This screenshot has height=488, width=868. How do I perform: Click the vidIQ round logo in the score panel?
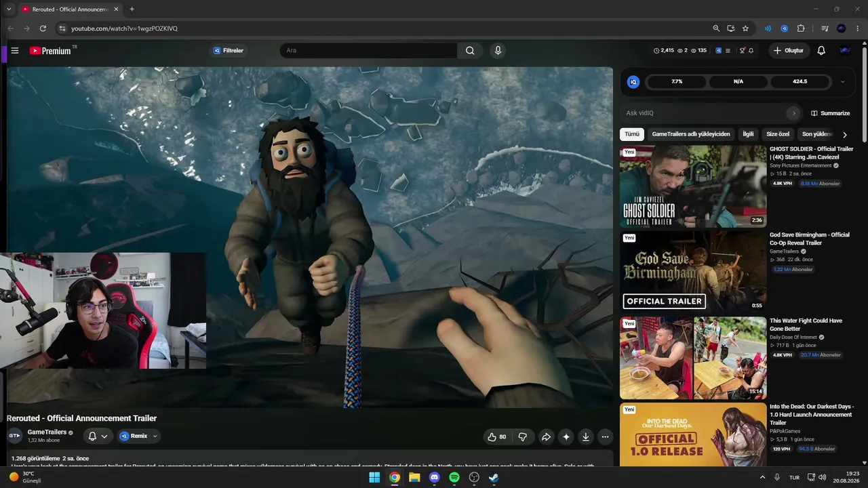[x=633, y=82]
